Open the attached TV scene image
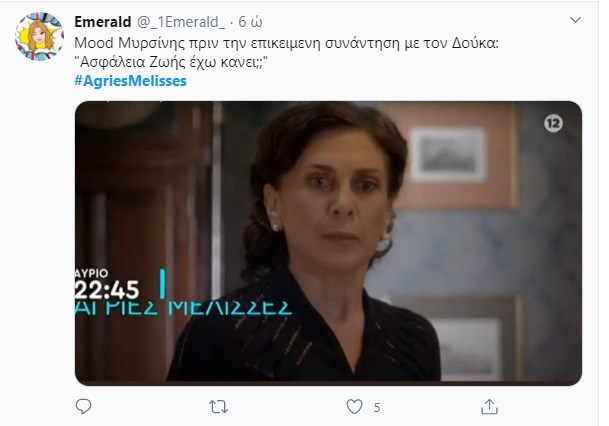Viewport: 609px width, 426px height. [328, 243]
